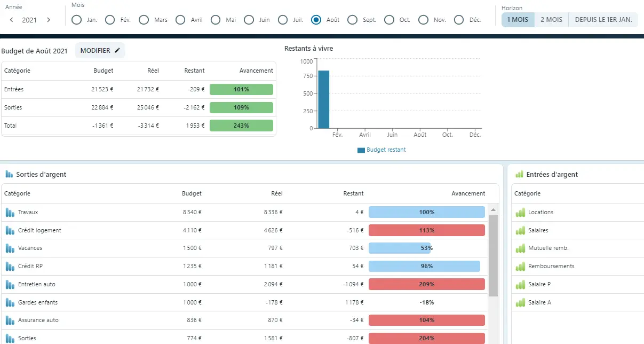This screenshot has width=644, height=344.
Task: Click the Sorties d'argent header icon
Action: 9,175
